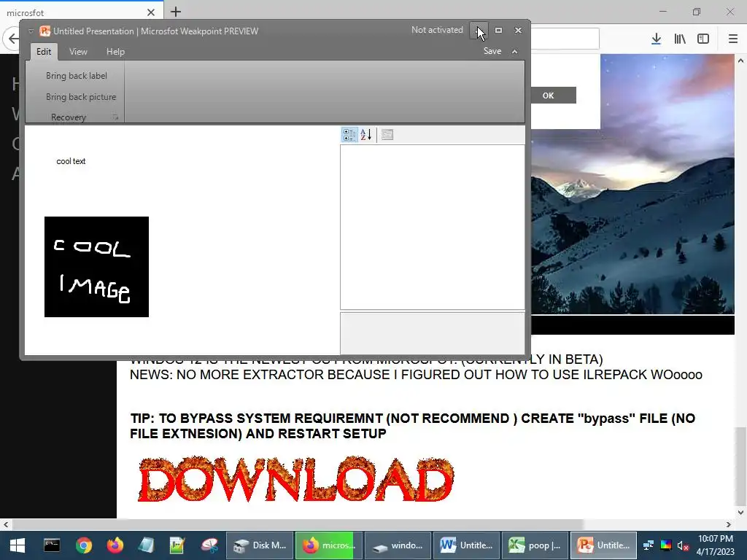The image size is (747, 560).
Task: Click the horizontal scrollbar of the page
Action: pos(298,524)
